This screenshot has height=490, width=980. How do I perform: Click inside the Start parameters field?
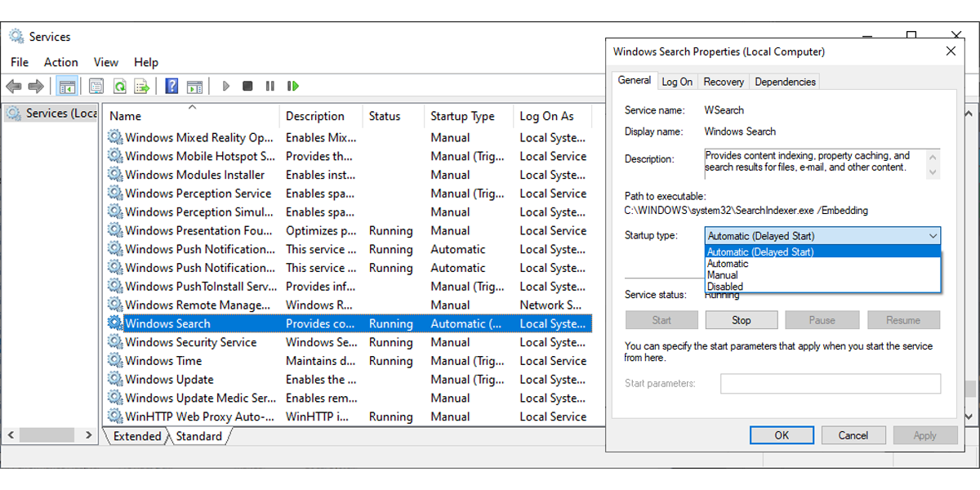coord(831,382)
